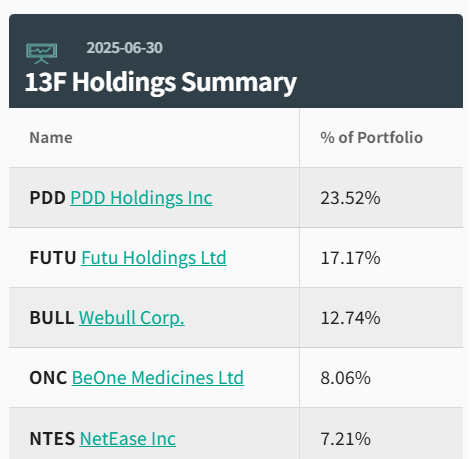Open the PDD Holdings Inc link
Viewport: 470px width, 459px height.
pos(141,198)
